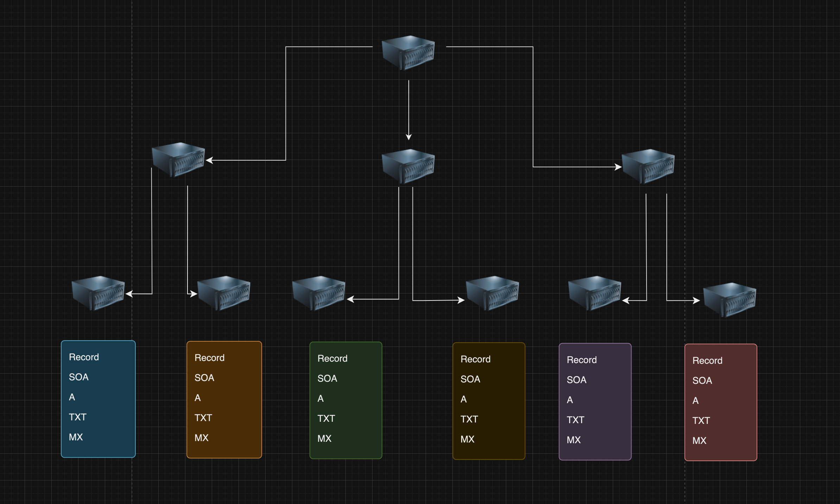Select the top root server icon

click(408, 53)
